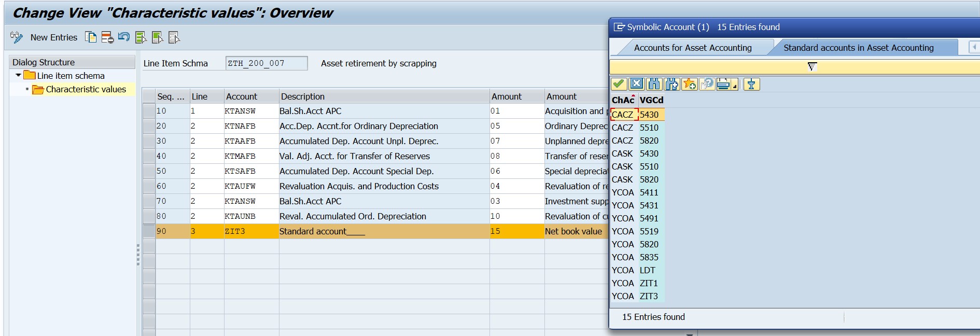
Task: Toggle row selector for the KTAUFW row
Action: tap(149, 186)
